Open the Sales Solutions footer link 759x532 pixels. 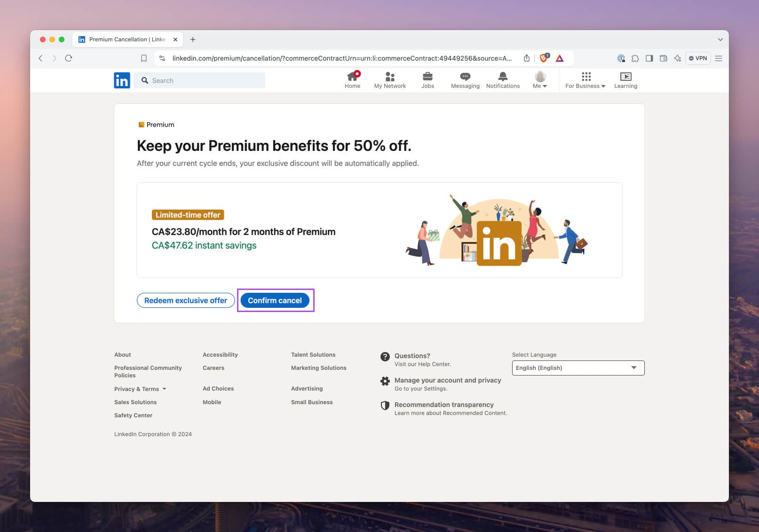tap(135, 402)
